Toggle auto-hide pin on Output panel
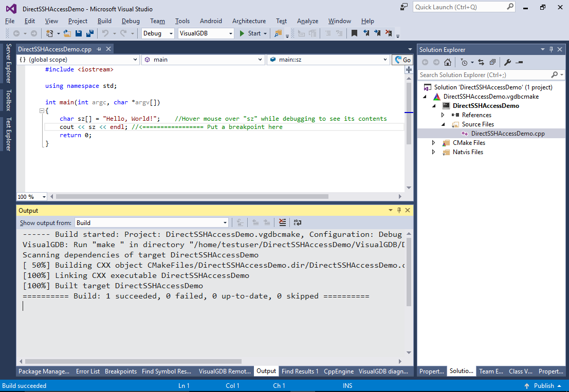Screen dimensions: 569x392 [x=399, y=210]
